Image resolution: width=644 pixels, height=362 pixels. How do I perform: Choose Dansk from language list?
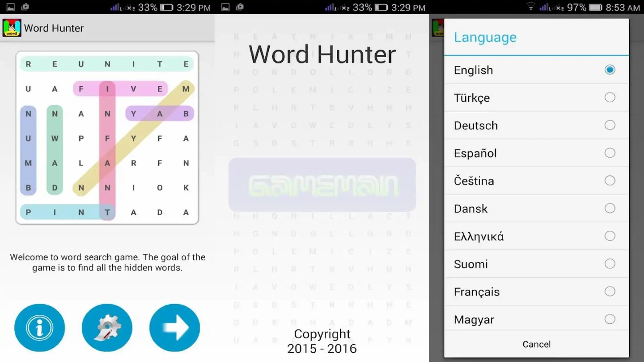[536, 208]
